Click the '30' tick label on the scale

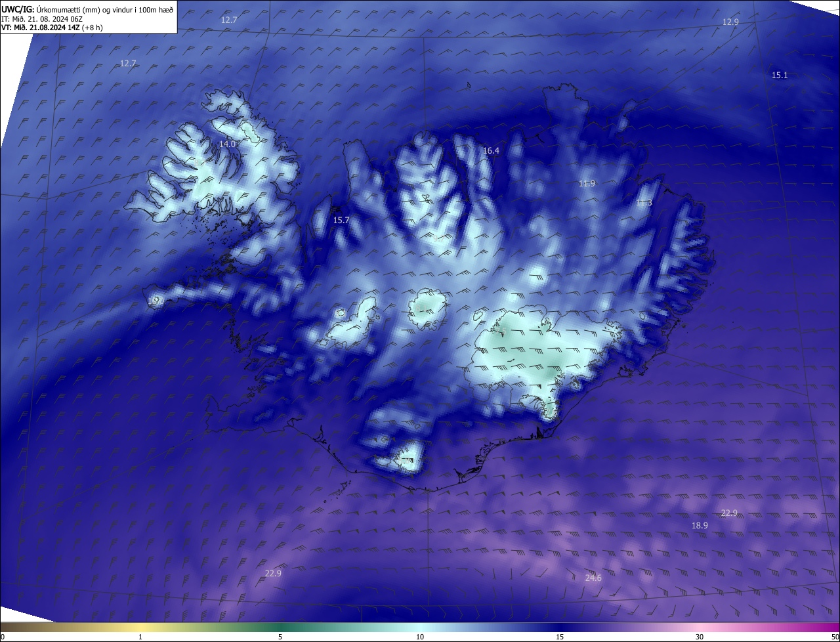[x=700, y=637]
